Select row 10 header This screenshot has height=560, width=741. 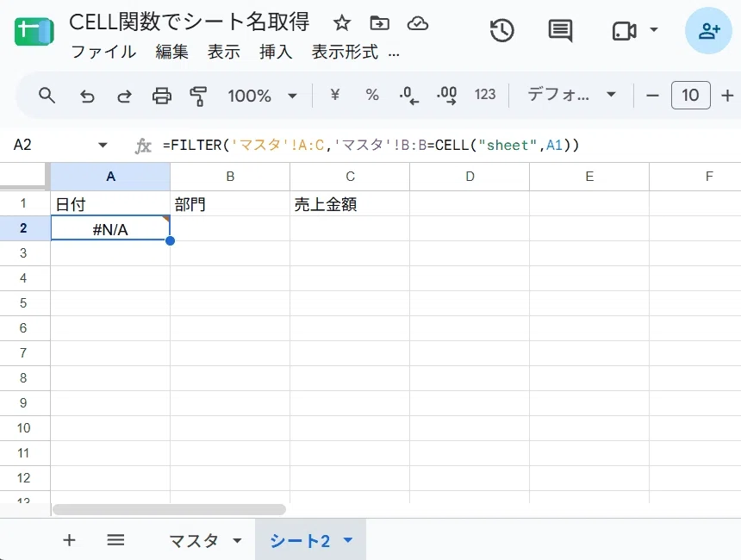[x=23, y=428]
